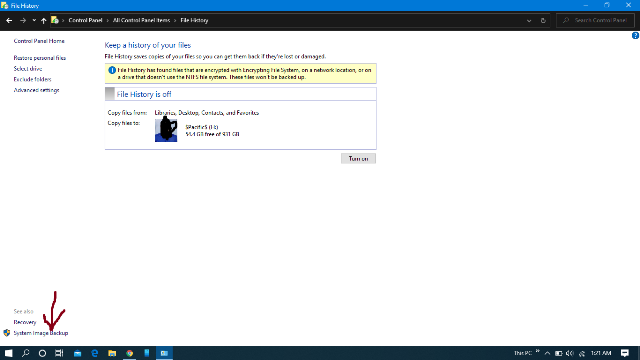Open the Windows Start menu
The image size is (640, 360).
pos(8,353)
